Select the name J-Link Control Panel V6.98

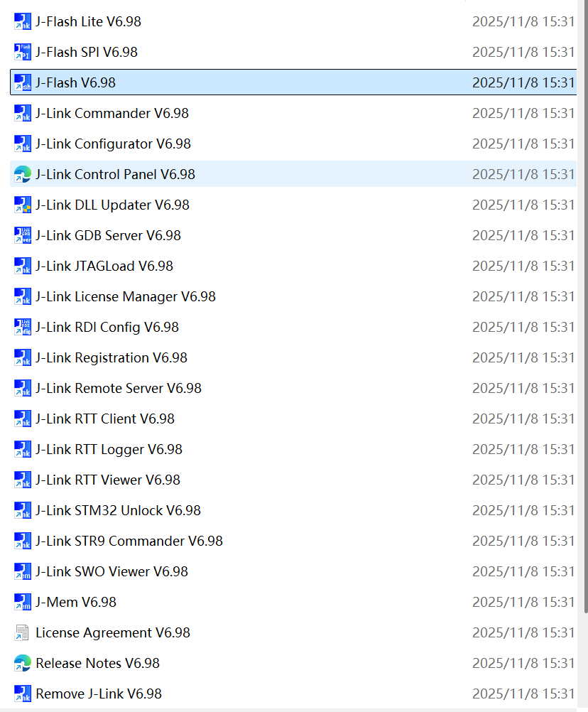pos(115,174)
